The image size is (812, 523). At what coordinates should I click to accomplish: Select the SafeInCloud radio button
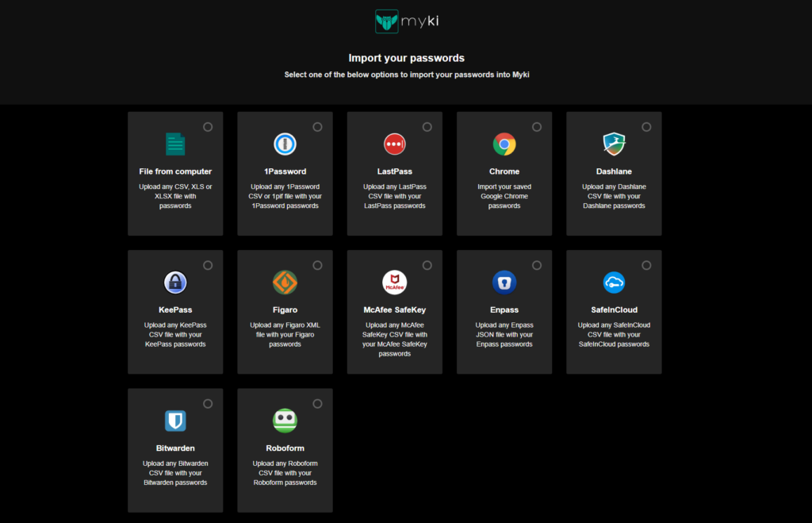click(x=647, y=265)
